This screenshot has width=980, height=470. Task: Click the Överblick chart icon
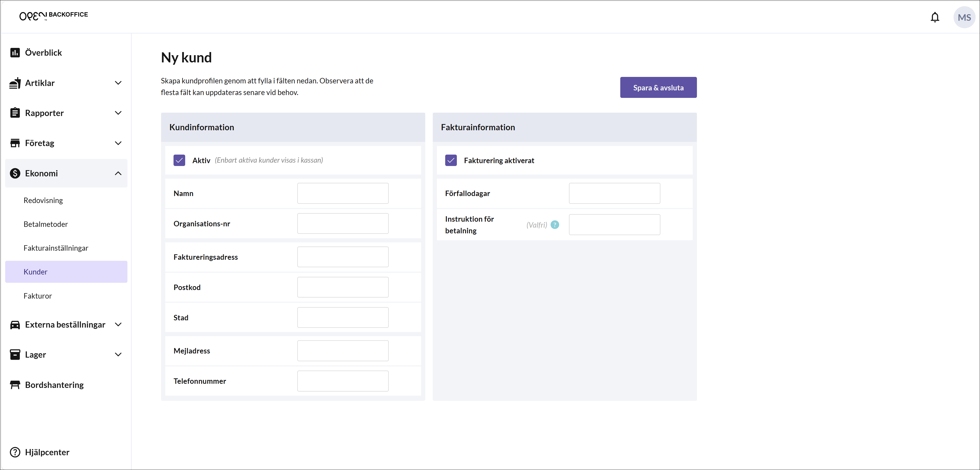tap(15, 53)
